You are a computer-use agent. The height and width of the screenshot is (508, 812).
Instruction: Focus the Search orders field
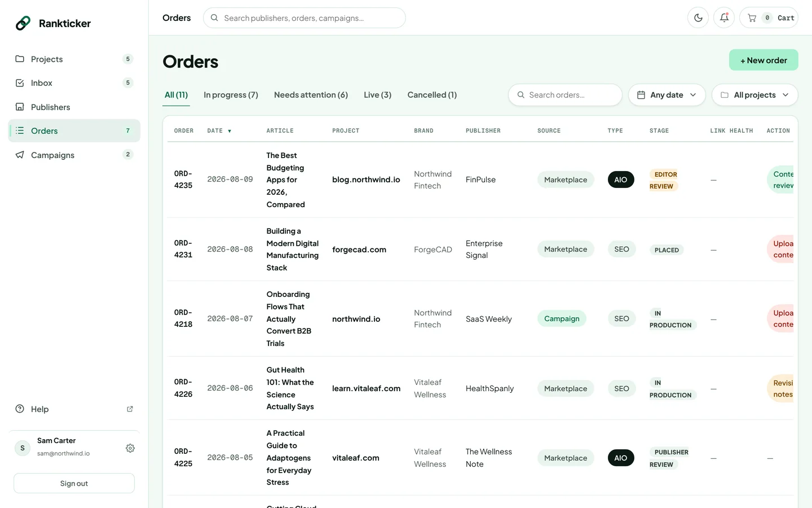(x=565, y=95)
